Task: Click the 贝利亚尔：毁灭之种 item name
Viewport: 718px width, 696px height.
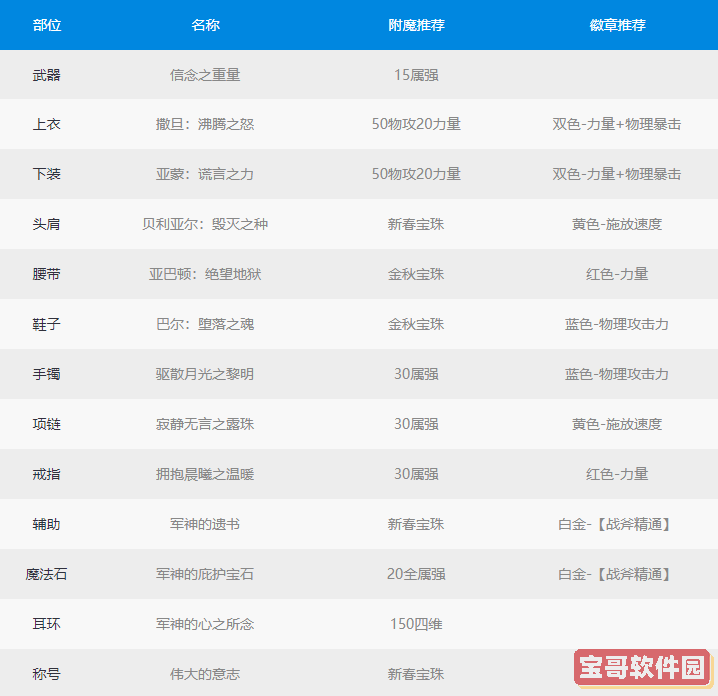Action: [x=205, y=225]
